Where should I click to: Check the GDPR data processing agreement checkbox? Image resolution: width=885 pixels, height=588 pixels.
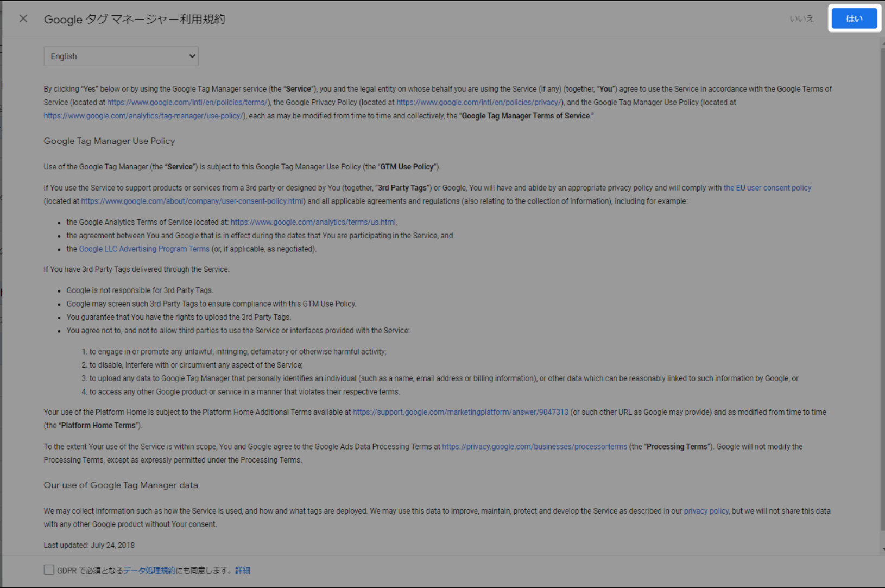point(49,570)
